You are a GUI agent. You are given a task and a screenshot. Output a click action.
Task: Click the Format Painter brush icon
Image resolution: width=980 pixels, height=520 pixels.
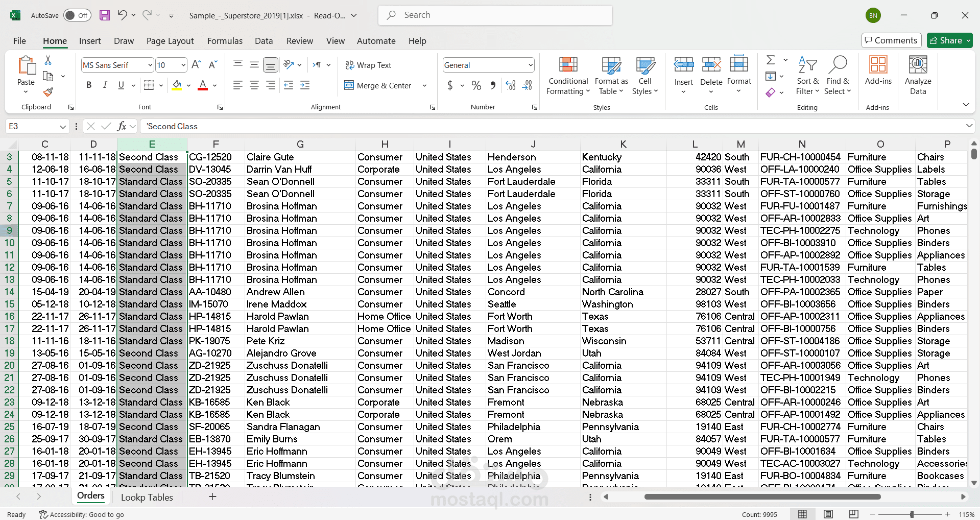pyautogui.click(x=48, y=92)
